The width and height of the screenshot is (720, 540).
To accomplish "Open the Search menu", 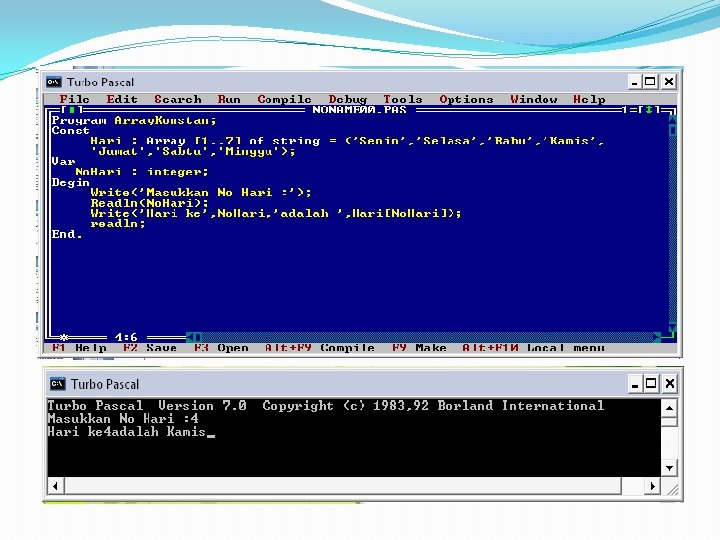I will coord(178,99).
